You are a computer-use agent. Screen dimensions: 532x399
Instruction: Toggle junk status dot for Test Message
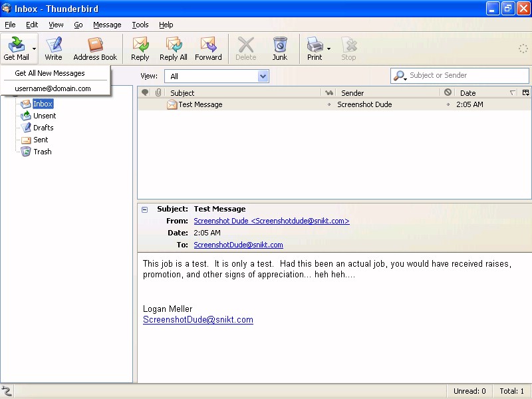pyautogui.click(x=448, y=105)
